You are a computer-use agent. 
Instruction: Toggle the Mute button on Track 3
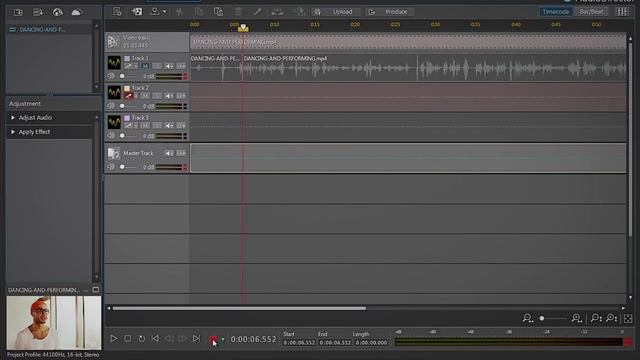click(x=145, y=126)
